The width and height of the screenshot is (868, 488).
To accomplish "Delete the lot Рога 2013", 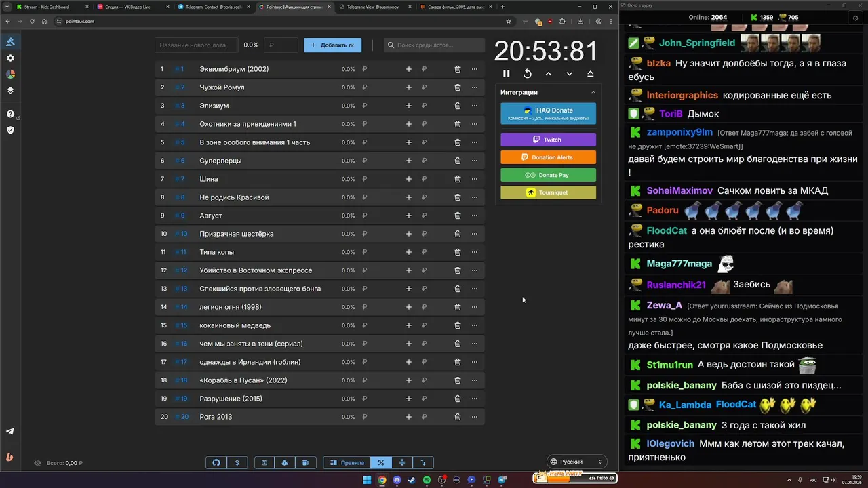I will [x=458, y=417].
